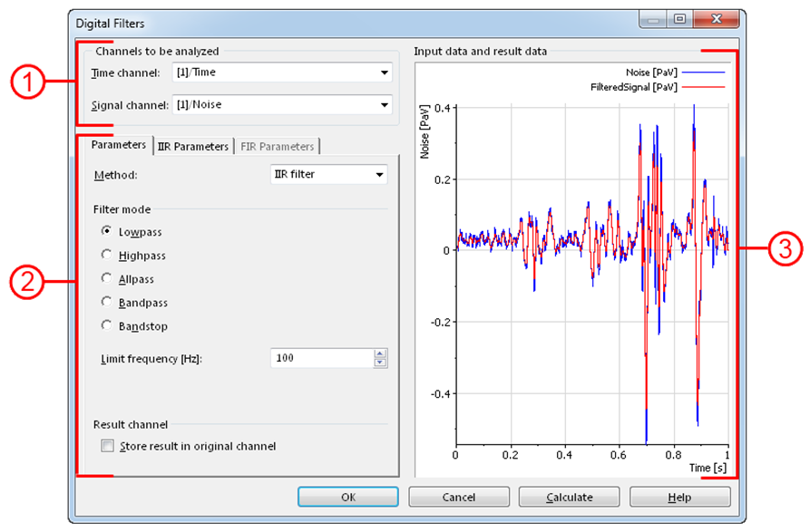Select the Lowpass filter mode
This screenshot has height=532, width=810.
pos(107,232)
